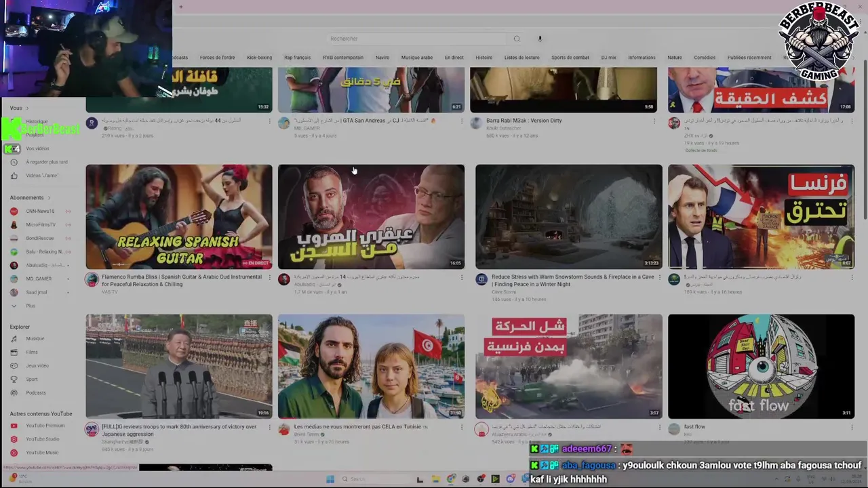Open the fast flow video title
The height and width of the screenshot is (488, 868).
694,427
